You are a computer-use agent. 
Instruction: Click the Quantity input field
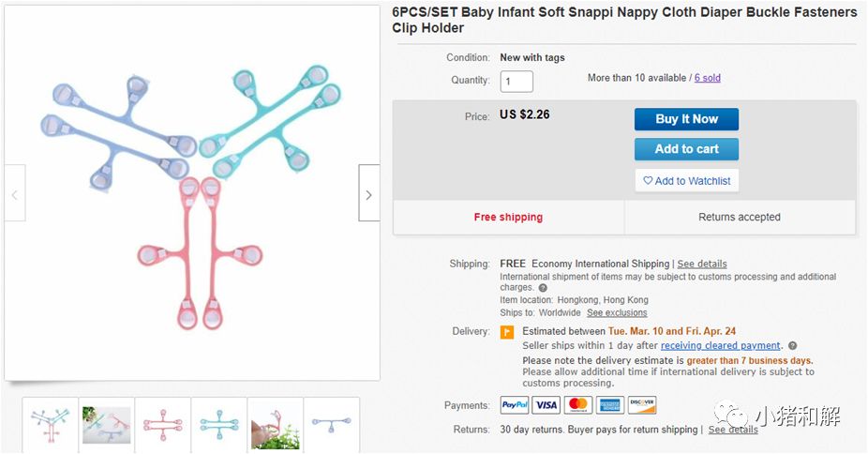click(x=516, y=82)
